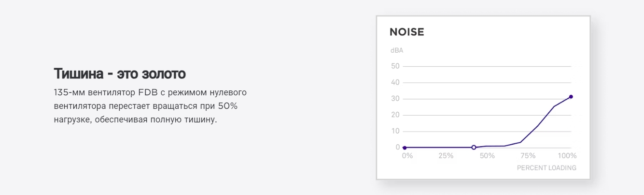Click the dBA axis unit label
644x195 pixels.
click(x=396, y=50)
